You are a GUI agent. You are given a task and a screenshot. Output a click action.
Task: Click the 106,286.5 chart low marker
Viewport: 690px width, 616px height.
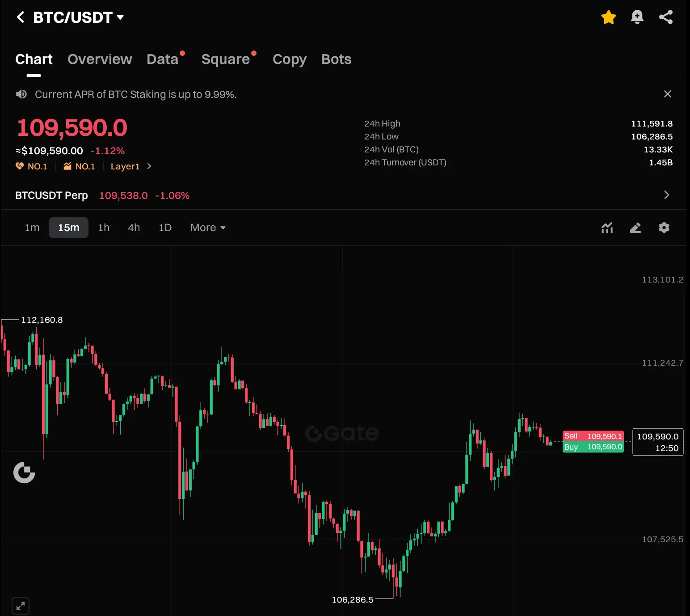(x=353, y=599)
